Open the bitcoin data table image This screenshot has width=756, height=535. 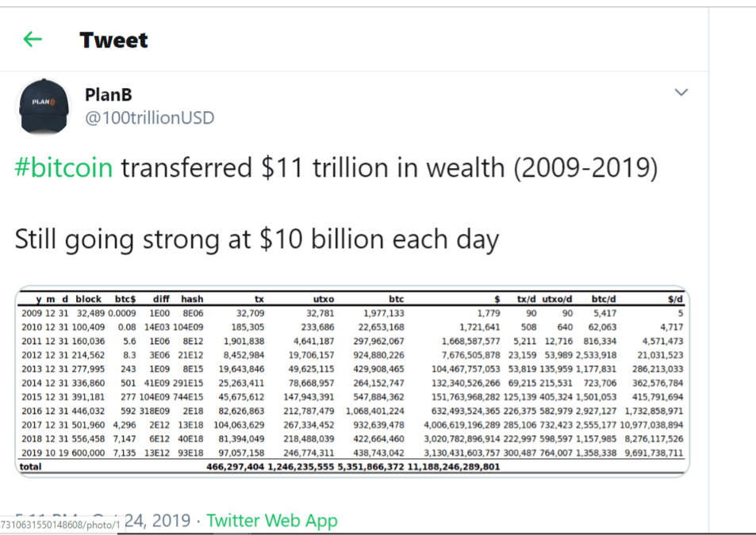(x=357, y=380)
